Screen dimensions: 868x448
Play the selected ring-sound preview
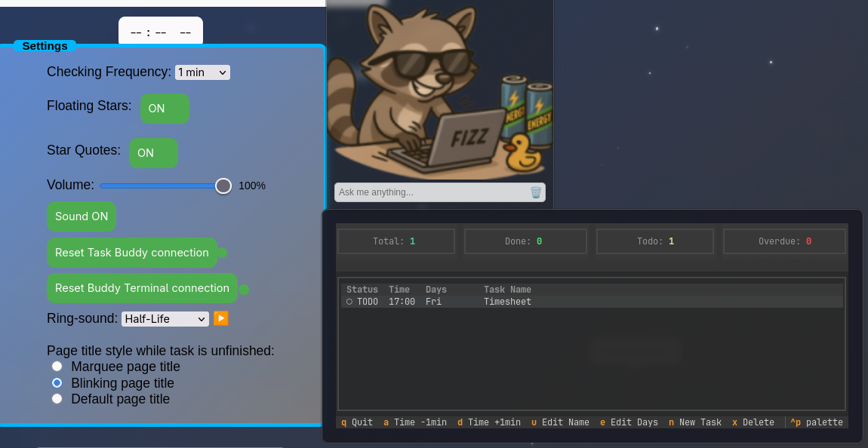(x=221, y=318)
